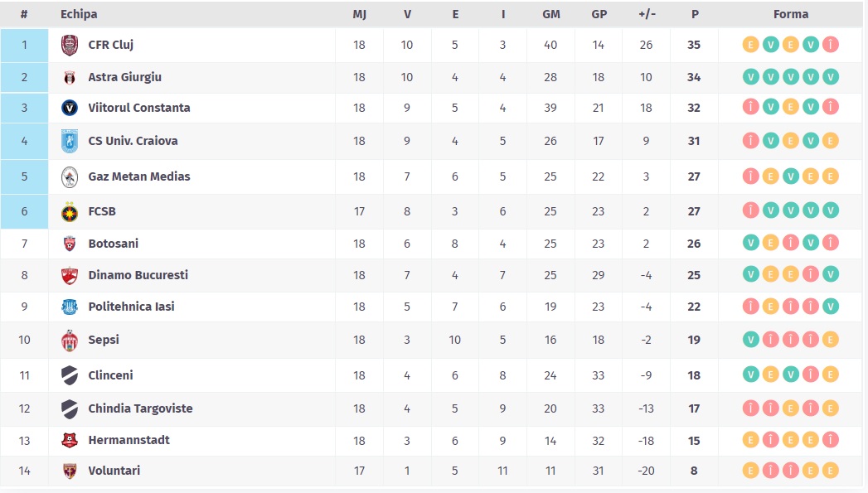
Task: Click the Astra Giurgiu team logo
Action: [x=70, y=77]
